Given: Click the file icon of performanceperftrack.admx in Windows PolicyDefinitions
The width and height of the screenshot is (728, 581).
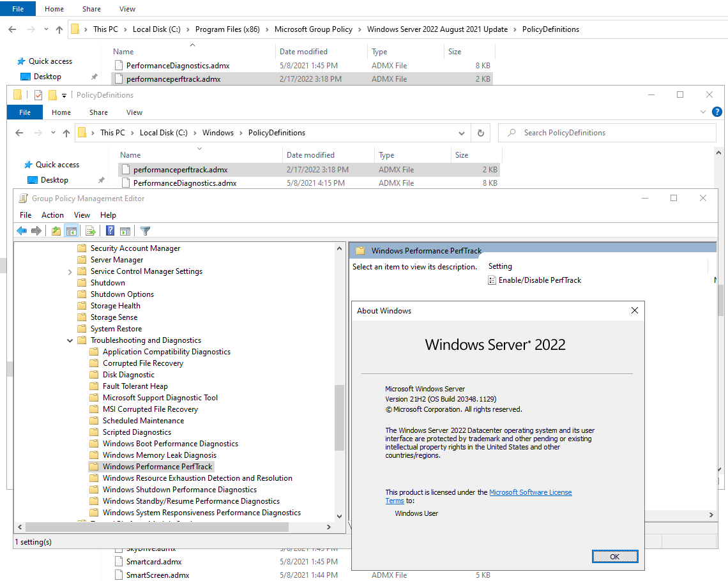Looking at the screenshot, I should coord(125,170).
